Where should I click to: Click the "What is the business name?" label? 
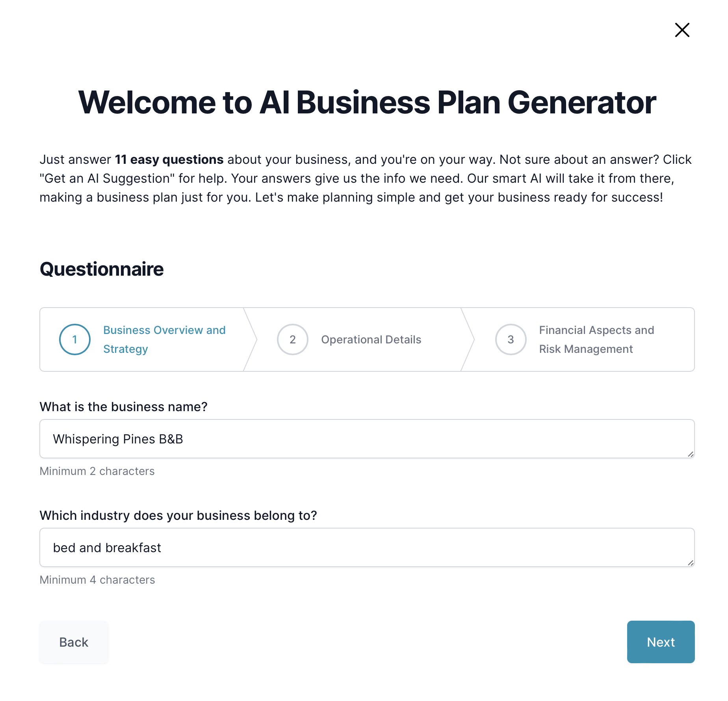pyautogui.click(x=123, y=407)
